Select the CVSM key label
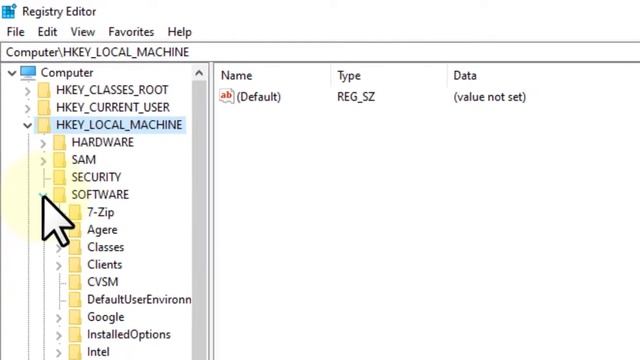 102,282
